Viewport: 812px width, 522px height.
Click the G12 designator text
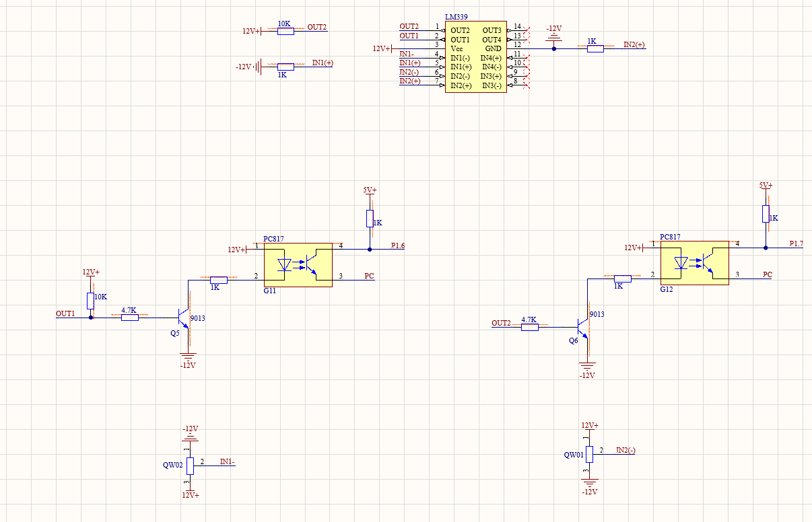667,289
